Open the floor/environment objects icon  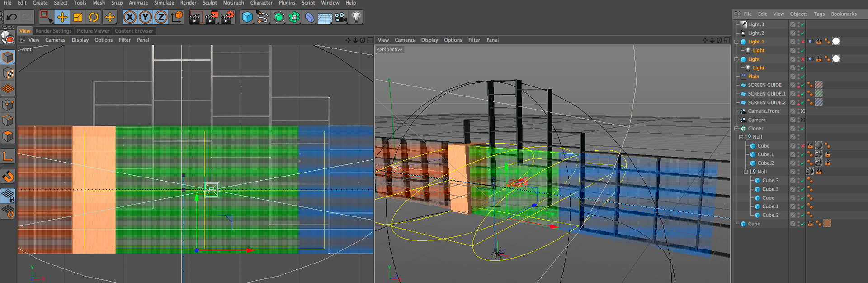(325, 17)
